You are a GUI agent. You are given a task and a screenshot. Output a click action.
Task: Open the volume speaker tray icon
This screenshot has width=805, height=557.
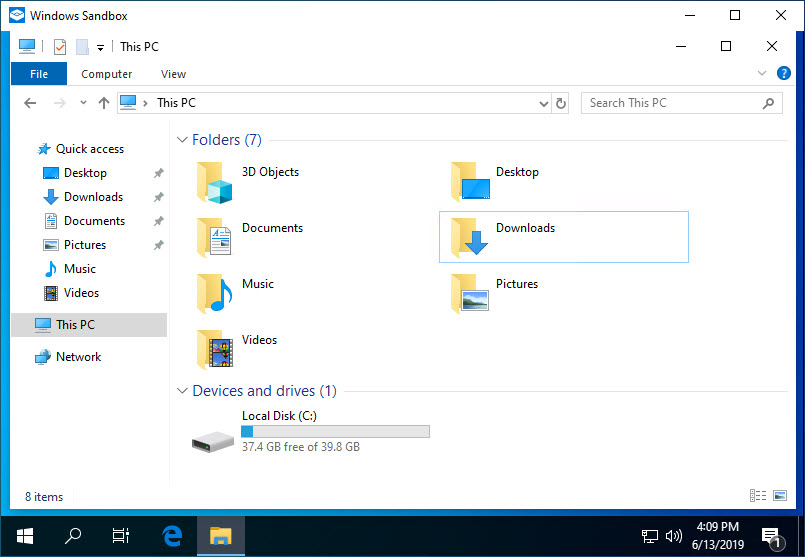coord(674,536)
